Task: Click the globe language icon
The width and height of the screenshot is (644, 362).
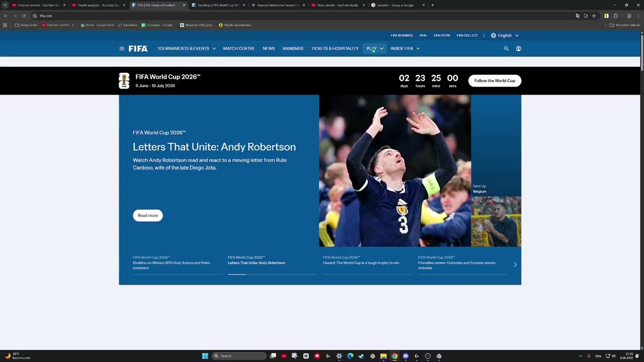Action: pos(494,36)
